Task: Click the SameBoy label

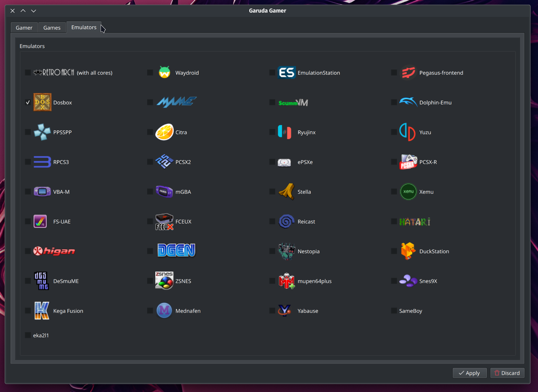Action: (410, 311)
